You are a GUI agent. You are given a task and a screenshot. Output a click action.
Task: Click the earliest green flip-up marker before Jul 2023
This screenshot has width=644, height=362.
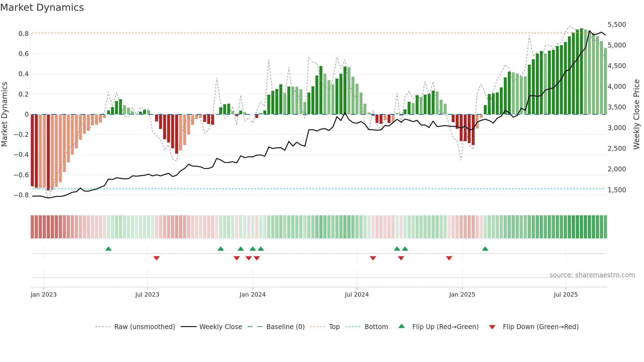click(x=108, y=249)
